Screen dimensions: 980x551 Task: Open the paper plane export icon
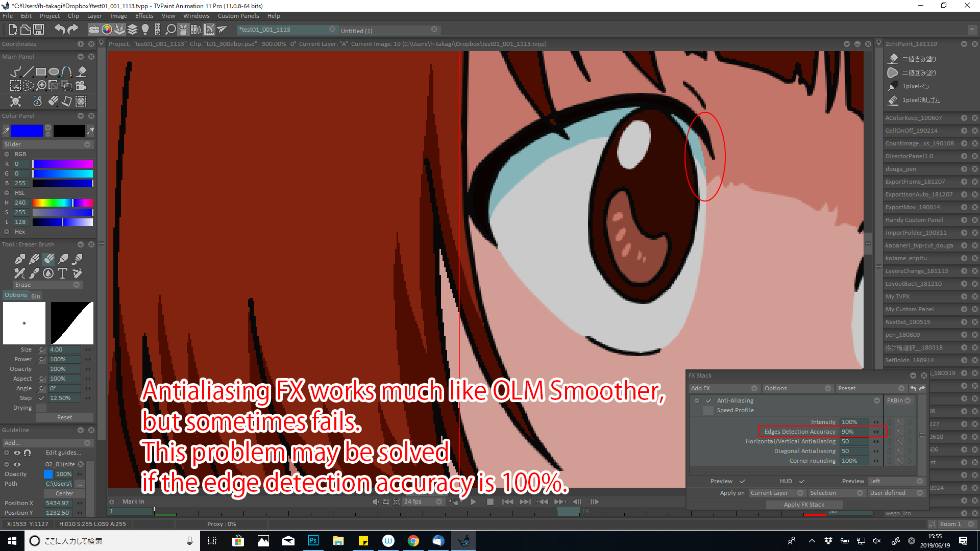pyautogui.click(x=222, y=30)
